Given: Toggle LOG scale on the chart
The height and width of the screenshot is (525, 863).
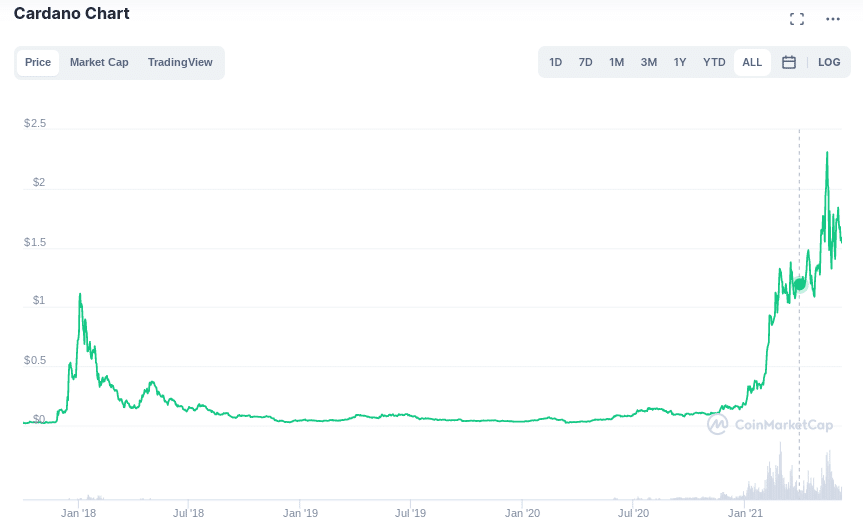Looking at the screenshot, I should [829, 62].
